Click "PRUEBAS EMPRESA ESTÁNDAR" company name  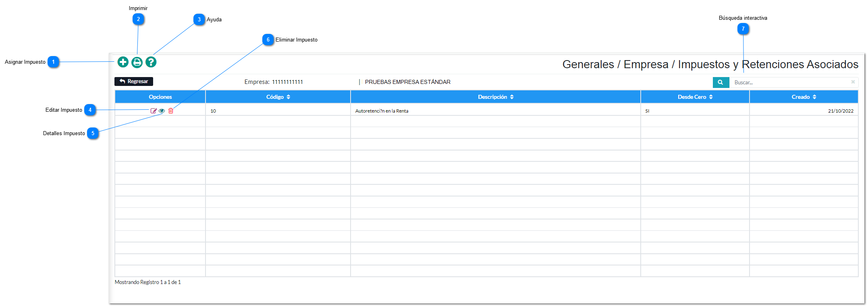click(408, 82)
